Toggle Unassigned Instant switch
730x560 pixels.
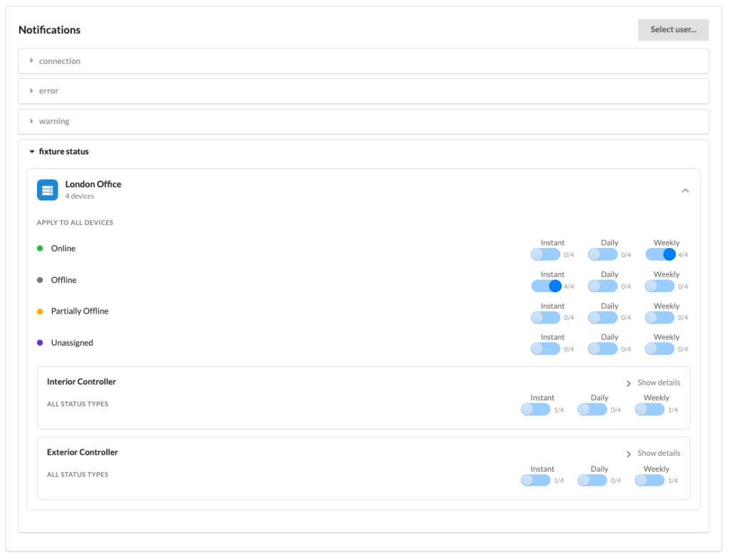545,349
